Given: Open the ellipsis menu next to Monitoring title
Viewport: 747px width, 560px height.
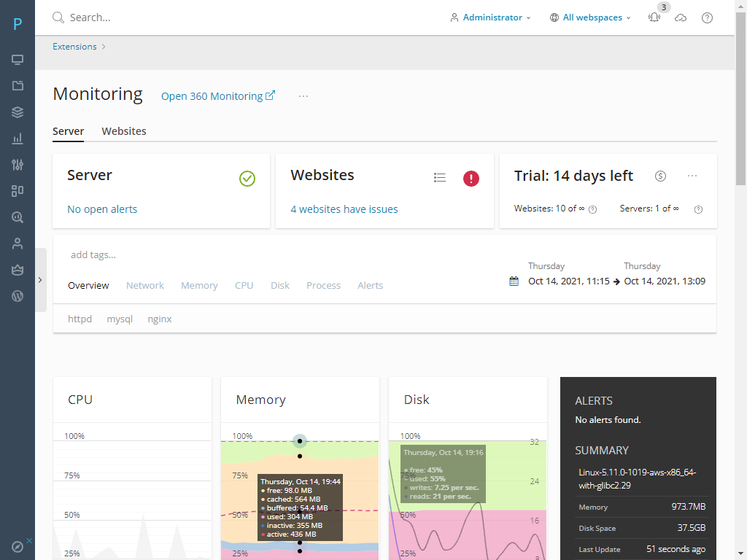Looking at the screenshot, I should [303, 96].
